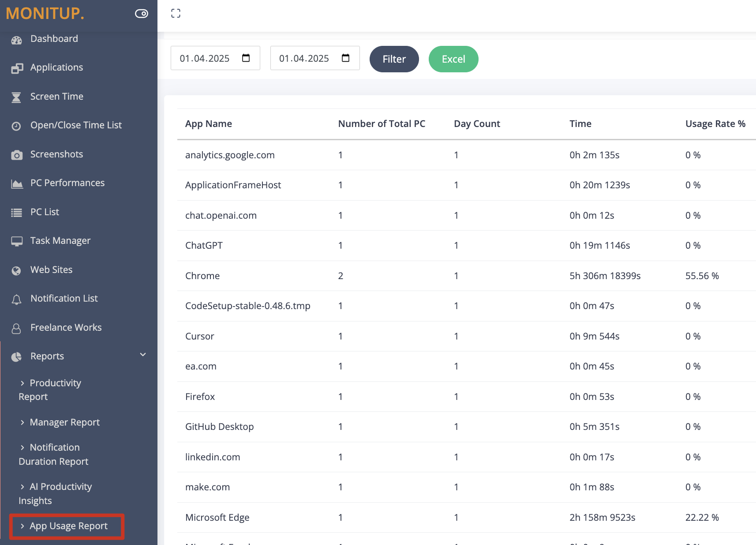Screen dimensions: 756x545
Task: Click the Time column header
Action: [580, 124]
